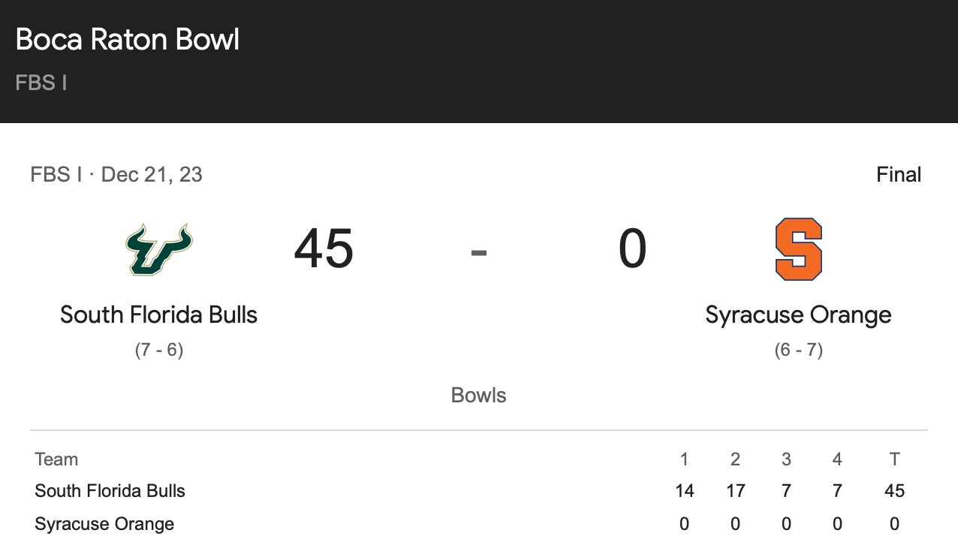Click Syracuse's large 0 score
Screen dimensions: 958x560
pyautogui.click(x=632, y=249)
